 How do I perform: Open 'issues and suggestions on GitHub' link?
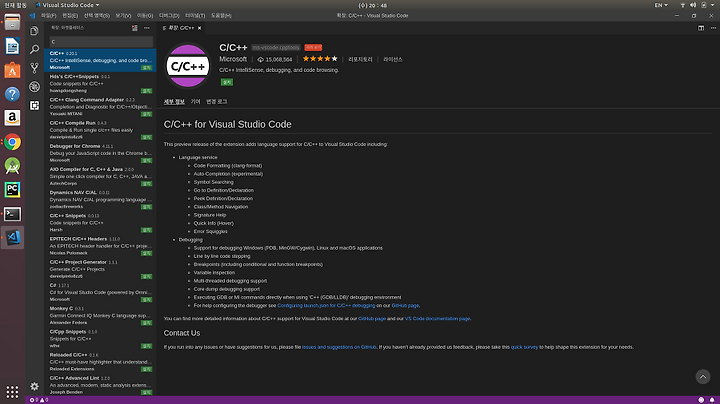(x=339, y=347)
